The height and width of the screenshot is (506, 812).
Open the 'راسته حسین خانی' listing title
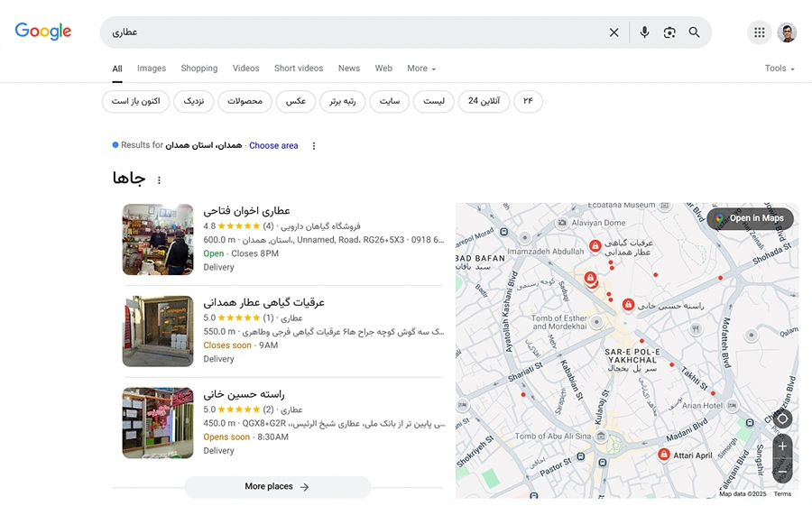pyautogui.click(x=244, y=394)
